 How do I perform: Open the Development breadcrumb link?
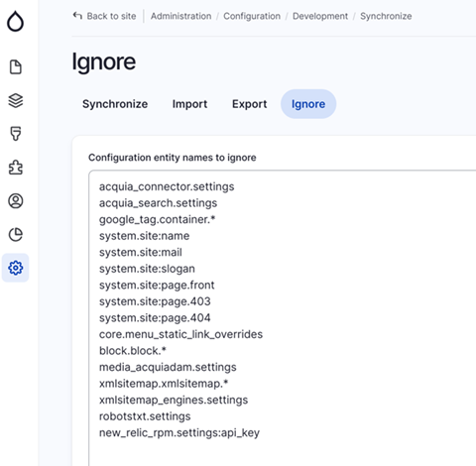[320, 16]
